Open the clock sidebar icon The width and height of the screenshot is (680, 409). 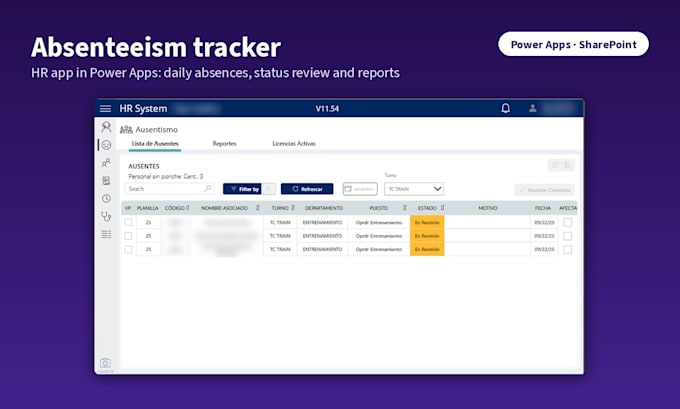coord(106,198)
